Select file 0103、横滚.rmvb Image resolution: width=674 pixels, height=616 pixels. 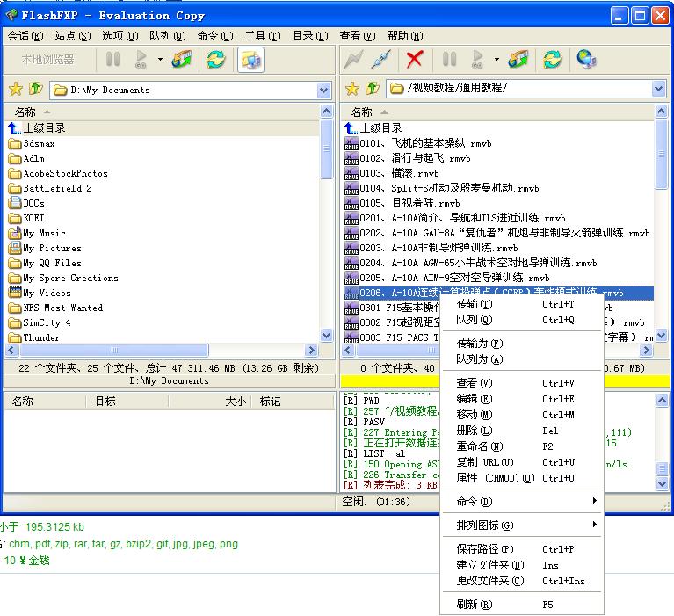pyautogui.click(x=392, y=173)
